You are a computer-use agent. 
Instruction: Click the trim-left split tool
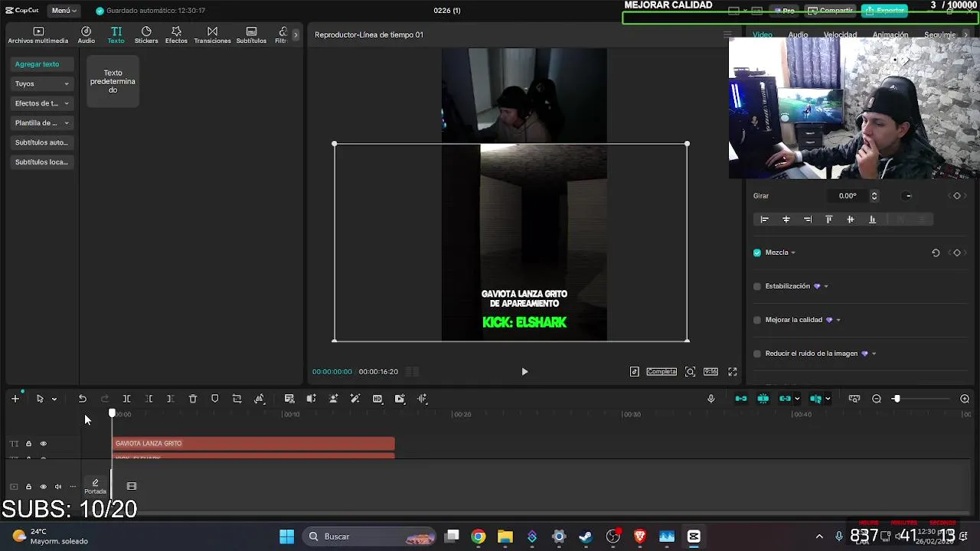(x=149, y=399)
